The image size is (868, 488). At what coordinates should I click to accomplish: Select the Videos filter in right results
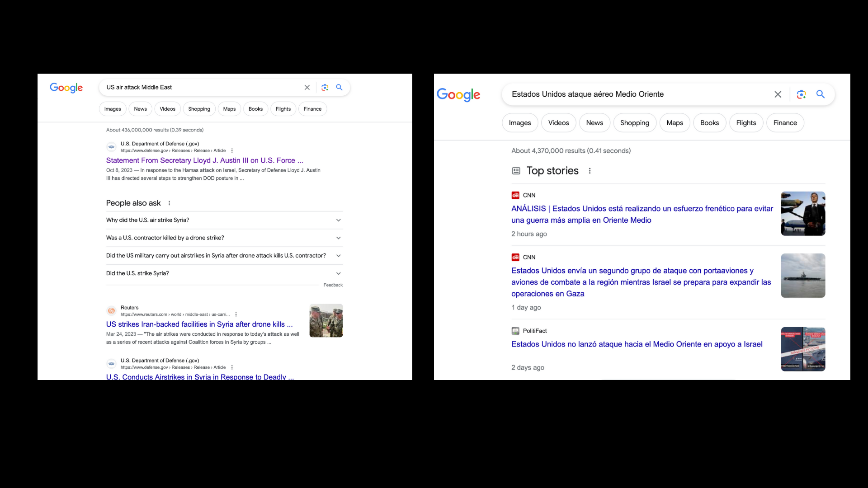558,123
